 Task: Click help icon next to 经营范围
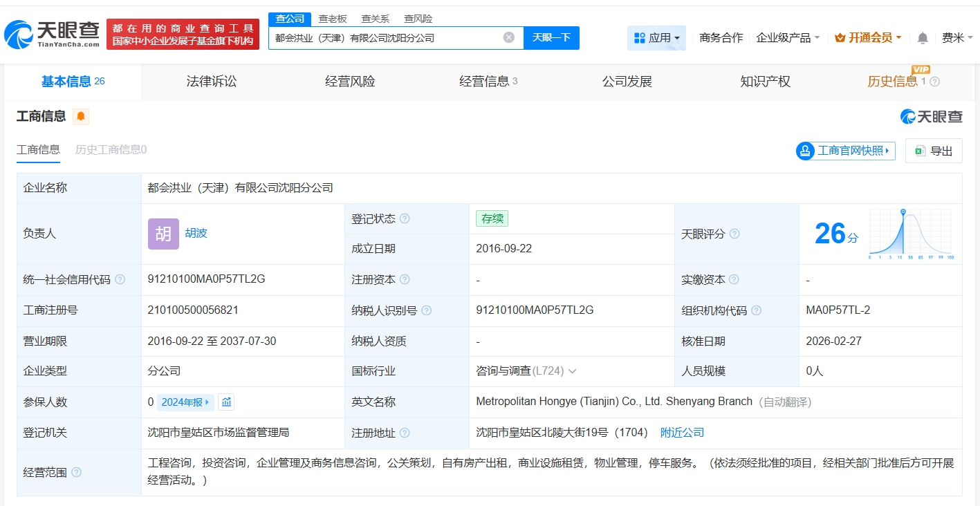tap(77, 472)
